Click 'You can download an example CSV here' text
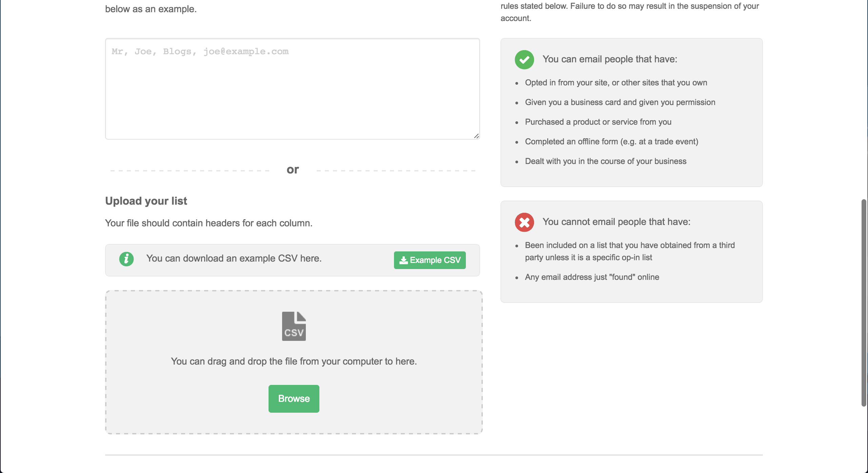Viewport: 868px width, 473px height. coord(234,258)
